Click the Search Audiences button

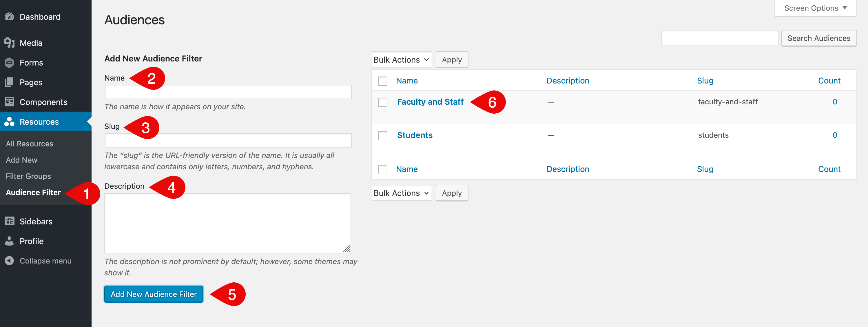(819, 38)
